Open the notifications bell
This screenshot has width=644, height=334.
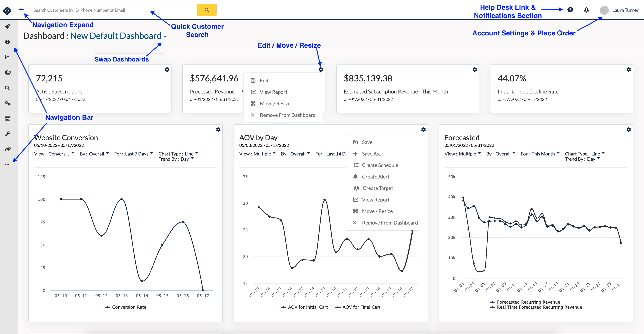pos(586,10)
